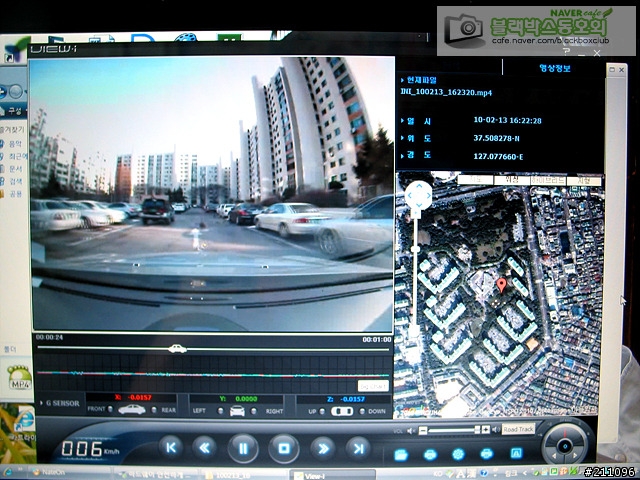This screenshot has height=480, width=640.
Task: Expand the G SENSOR arrow
Action: [x=41, y=403]
